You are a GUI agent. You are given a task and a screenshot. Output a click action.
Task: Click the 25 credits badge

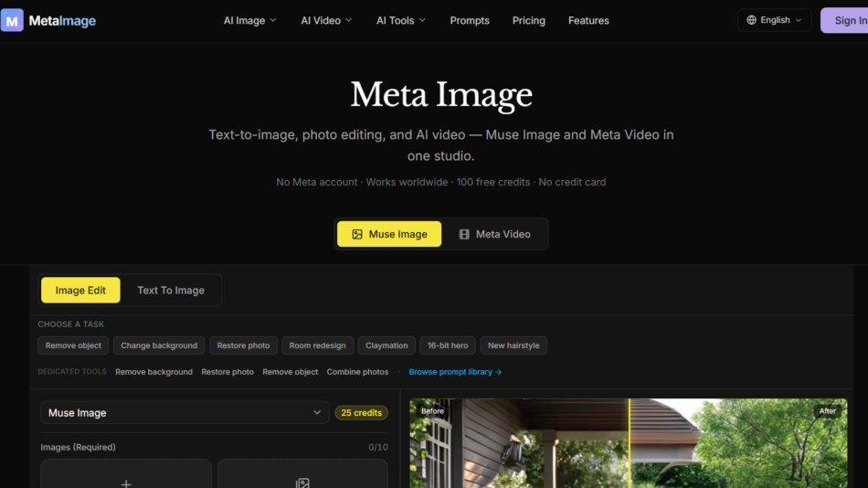(x=361, y=413)
